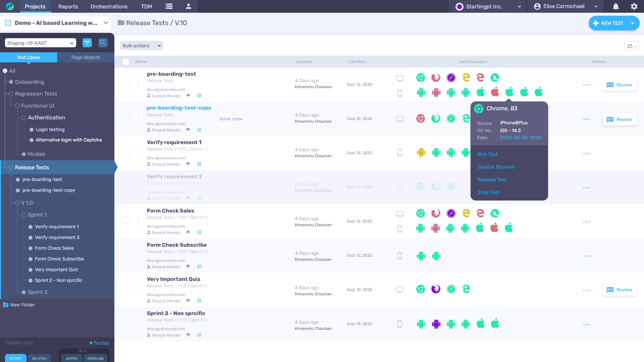Click the search icon in the left sidebar
The image size is (644, 362).
point(103,43)
